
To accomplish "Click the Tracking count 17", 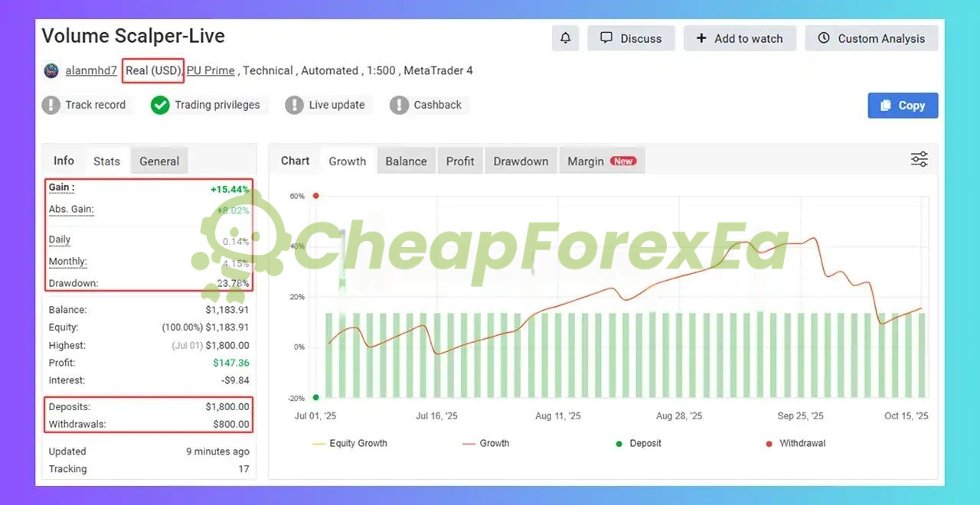I will pos(243,469).
